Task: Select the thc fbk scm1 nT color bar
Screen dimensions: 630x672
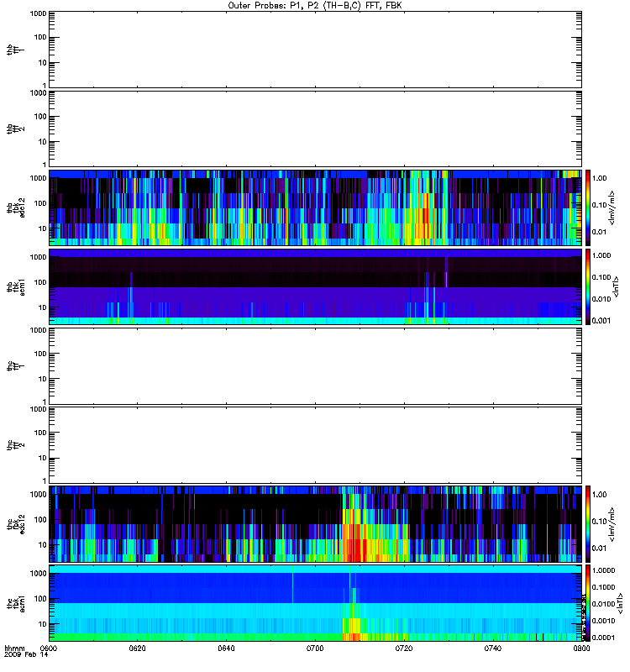Action: pyautogui.click(x=588, y=603)
